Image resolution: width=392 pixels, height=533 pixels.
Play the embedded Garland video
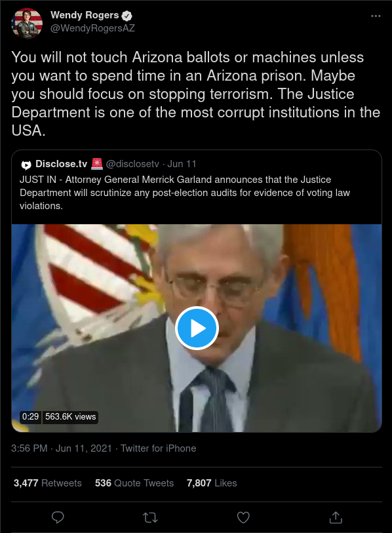tap(197, 328)
